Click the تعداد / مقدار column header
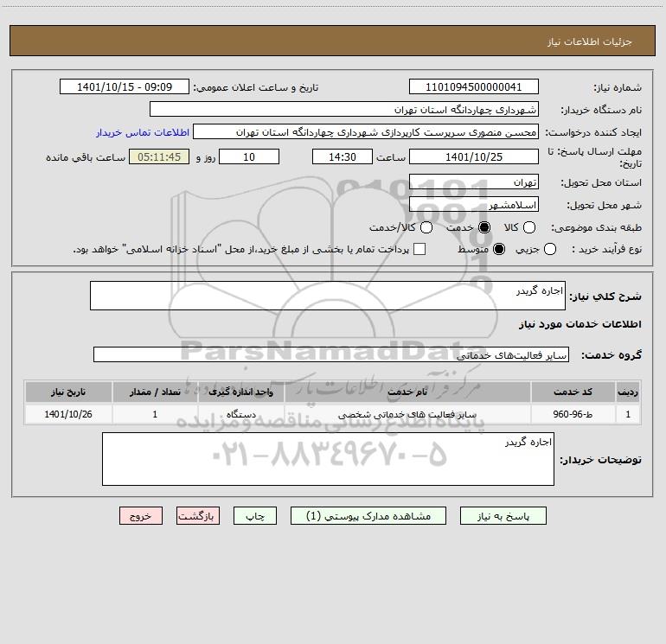 (x=155, y=392)
